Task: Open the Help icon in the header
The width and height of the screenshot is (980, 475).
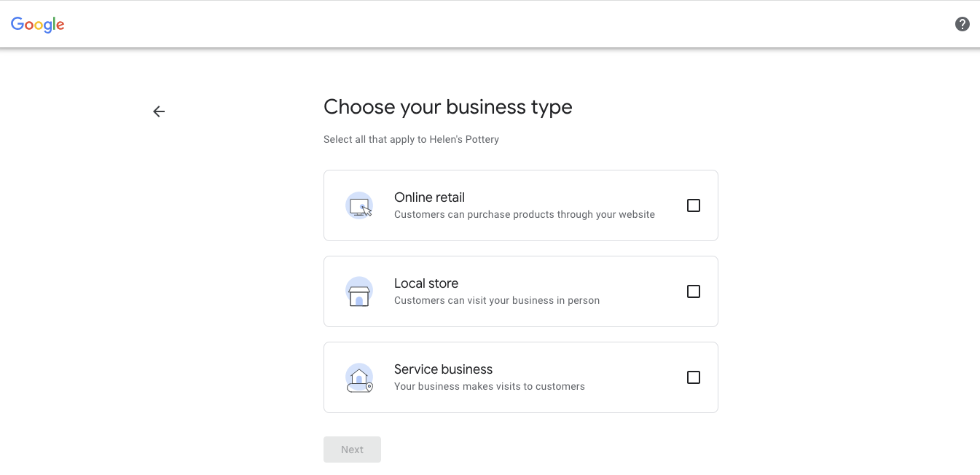Action: tap(962, 23)
